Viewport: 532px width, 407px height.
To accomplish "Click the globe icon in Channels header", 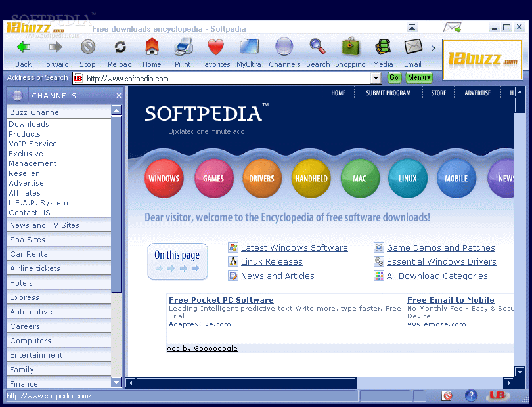I will tap(18, 96).
